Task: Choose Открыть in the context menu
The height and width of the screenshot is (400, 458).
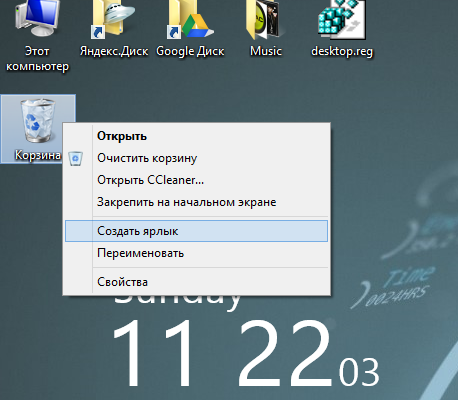Action: (197, 136)
